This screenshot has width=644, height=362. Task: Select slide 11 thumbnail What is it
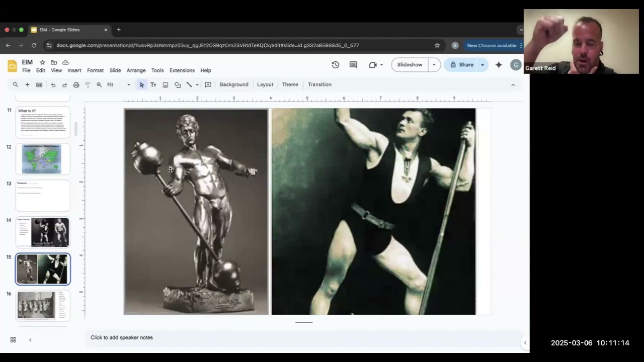(x=43, y=122)
